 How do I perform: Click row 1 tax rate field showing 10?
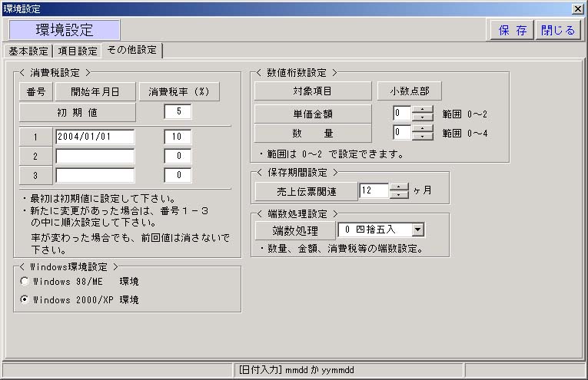(x=178, y=137)
